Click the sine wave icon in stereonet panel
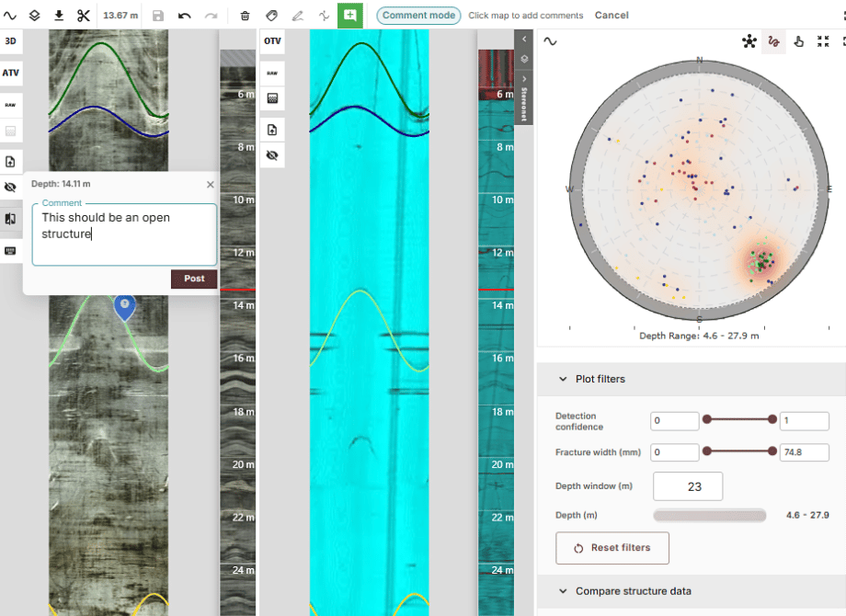Viewport: 846px width, 616px height. coord(550,41)
